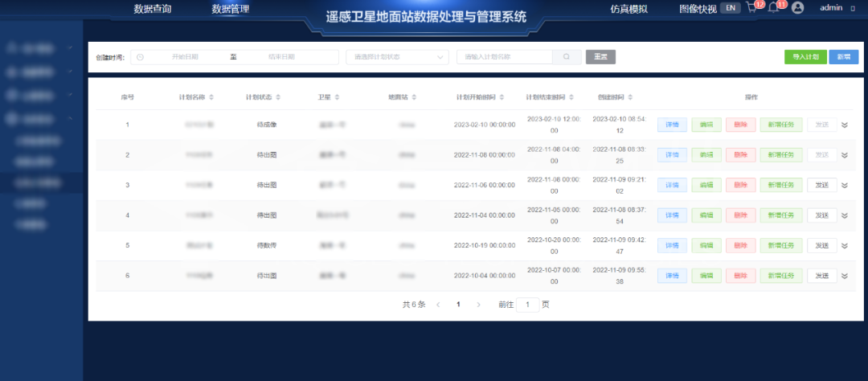Viewport: 868px width, 381px height.
Task: Click 发送 for row 5
Action: (822, 245)
